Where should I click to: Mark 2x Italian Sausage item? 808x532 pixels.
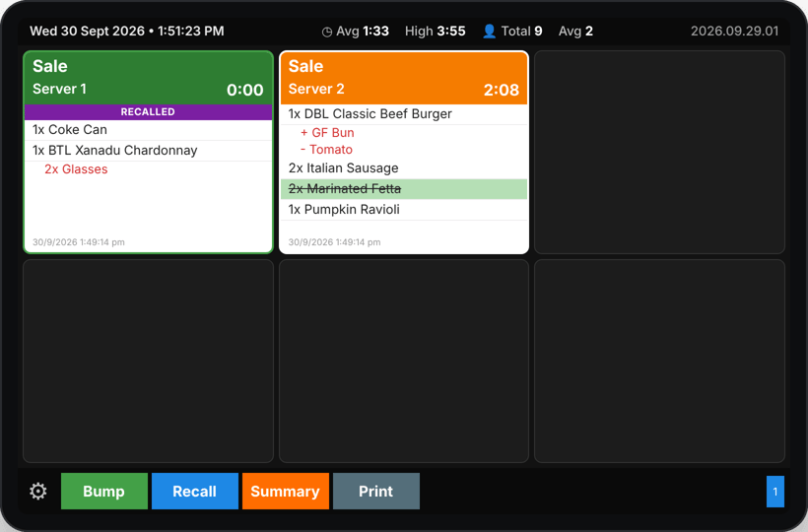404,168
